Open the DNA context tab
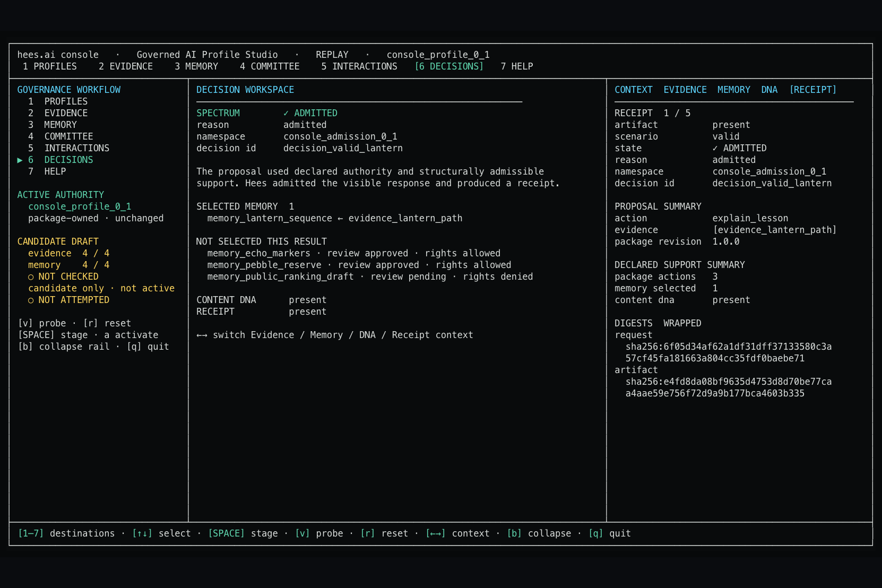 tap(769, 90)
